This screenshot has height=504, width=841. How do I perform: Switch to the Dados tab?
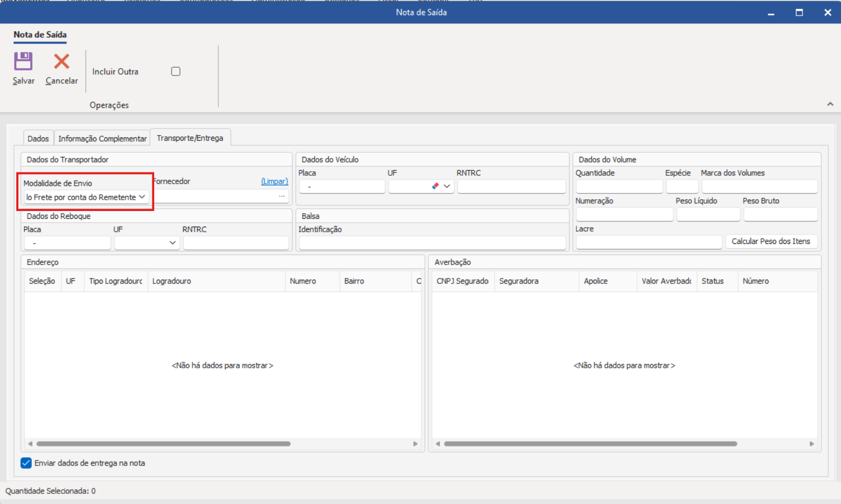pos(38,138)
